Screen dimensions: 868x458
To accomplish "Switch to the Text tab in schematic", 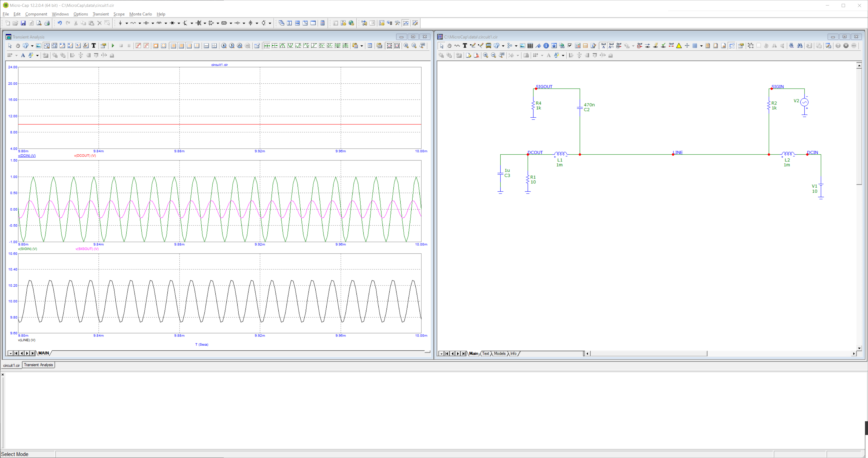I will [485, 354].
